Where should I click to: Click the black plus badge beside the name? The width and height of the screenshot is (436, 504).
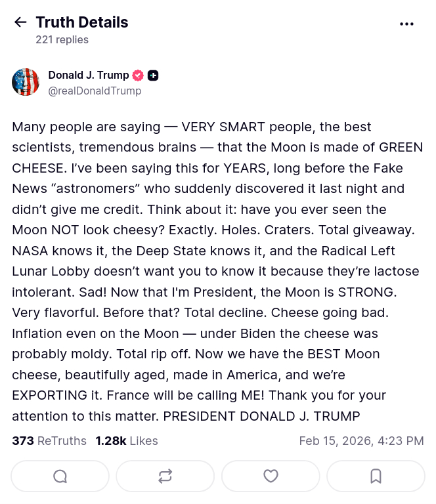pos(153,75)
